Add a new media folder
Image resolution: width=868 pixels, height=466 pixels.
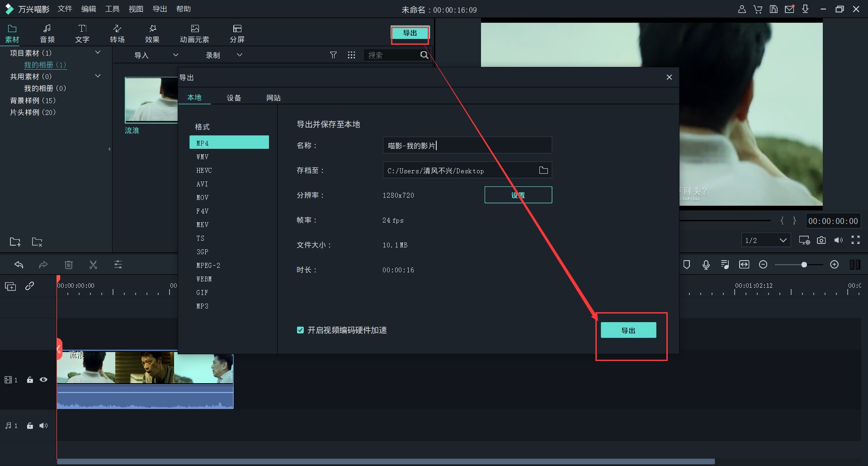point(15,242)
